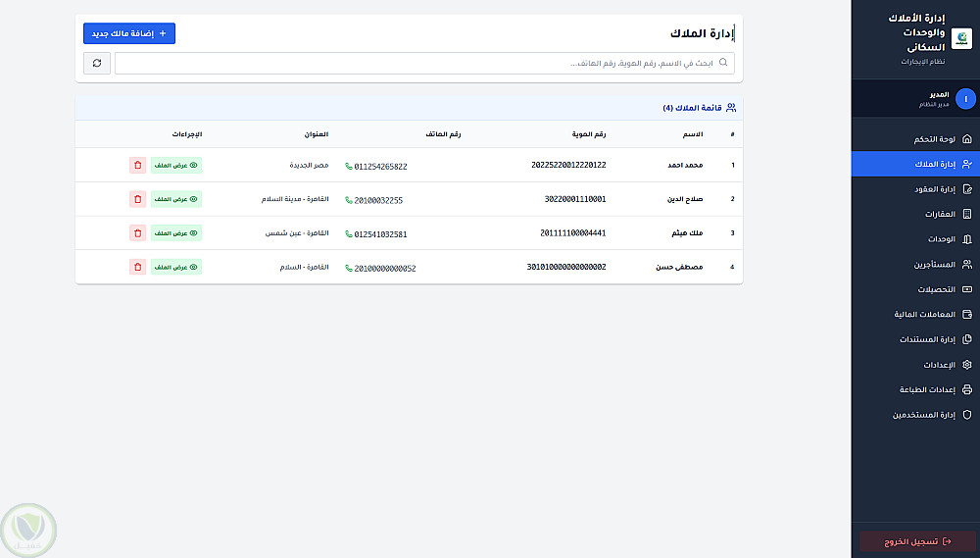
Task: Show file of ملك هيثم
Action: [176, 233]
